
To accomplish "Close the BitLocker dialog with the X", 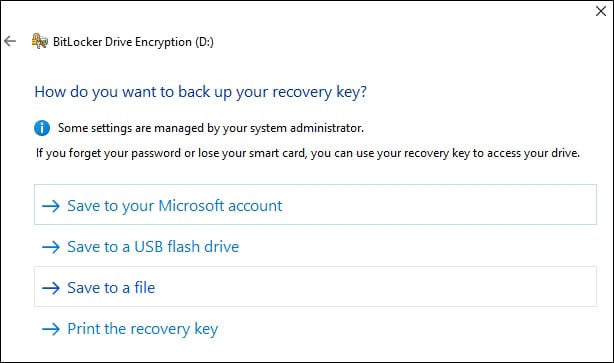I will [601, 11].
